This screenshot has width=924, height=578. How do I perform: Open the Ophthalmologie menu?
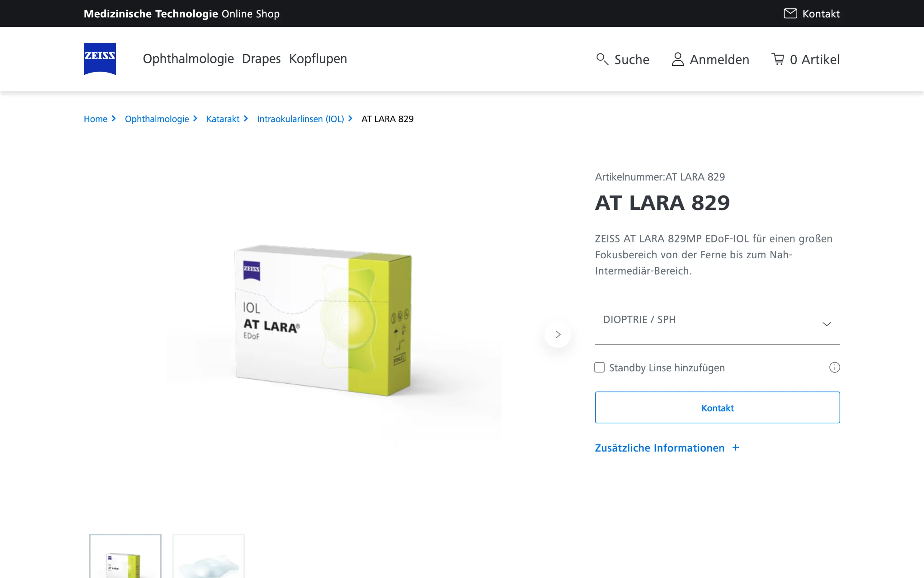pyautogui.click(x=188, y=59)
